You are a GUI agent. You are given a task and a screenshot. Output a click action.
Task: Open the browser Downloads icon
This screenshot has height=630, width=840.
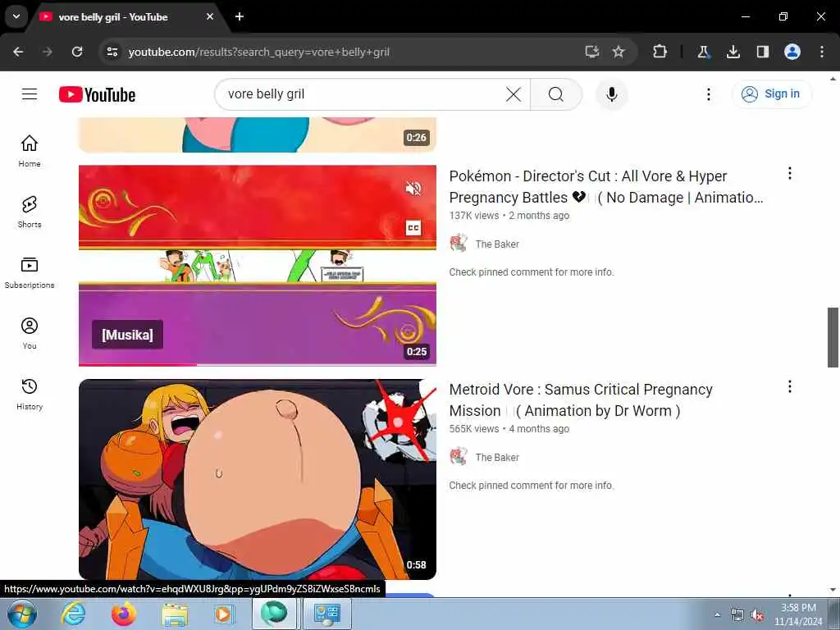[x=733, y=52]
